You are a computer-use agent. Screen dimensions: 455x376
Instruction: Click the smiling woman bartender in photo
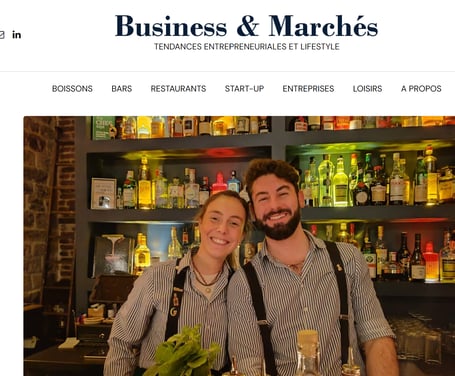(221, 225)
